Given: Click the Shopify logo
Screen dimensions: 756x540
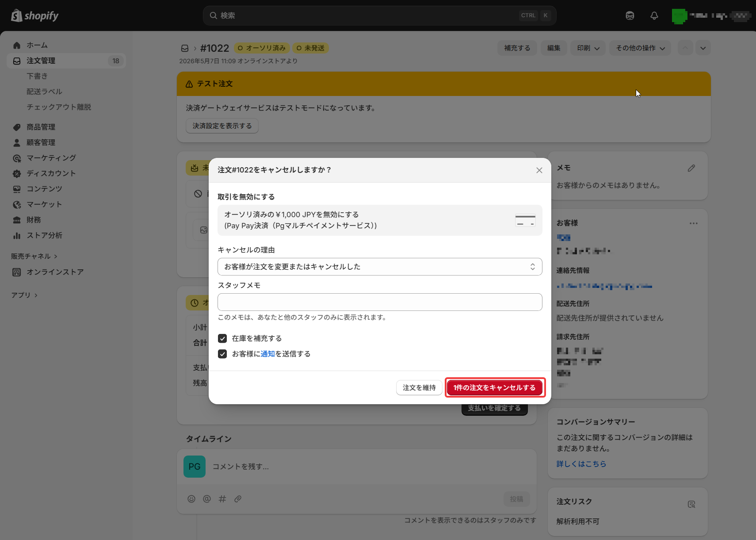Looking at the screenshot, I should pyautogui.click(x=35, y=15).
